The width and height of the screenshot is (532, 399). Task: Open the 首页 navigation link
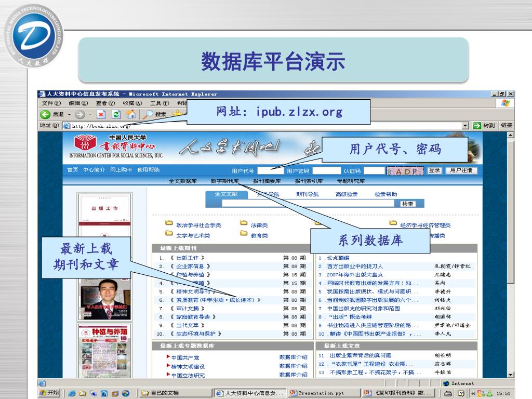coord(73,170)
